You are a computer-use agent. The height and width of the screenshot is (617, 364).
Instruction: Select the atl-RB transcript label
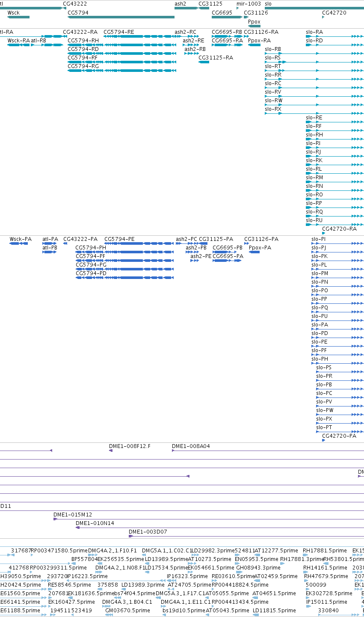(38, 41)
